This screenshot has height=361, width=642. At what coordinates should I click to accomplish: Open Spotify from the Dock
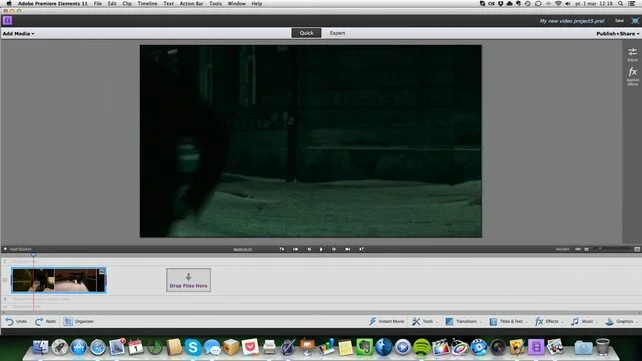422,347
